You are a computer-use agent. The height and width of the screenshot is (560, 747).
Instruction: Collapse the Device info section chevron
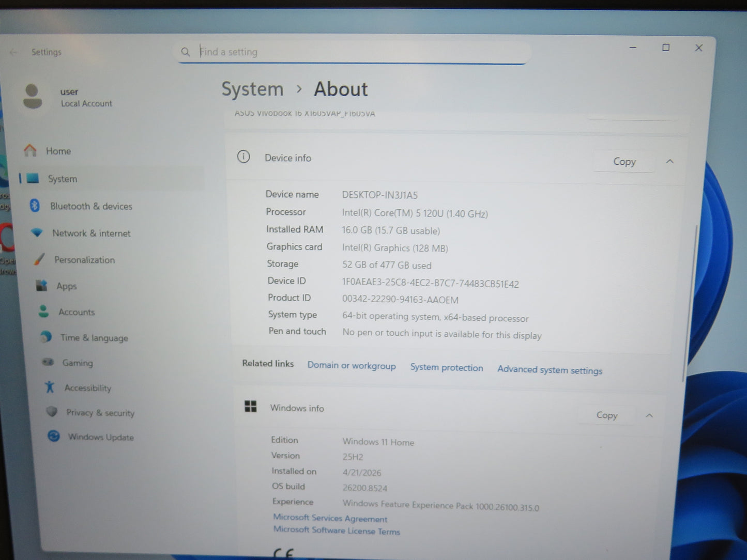[670, 162]
